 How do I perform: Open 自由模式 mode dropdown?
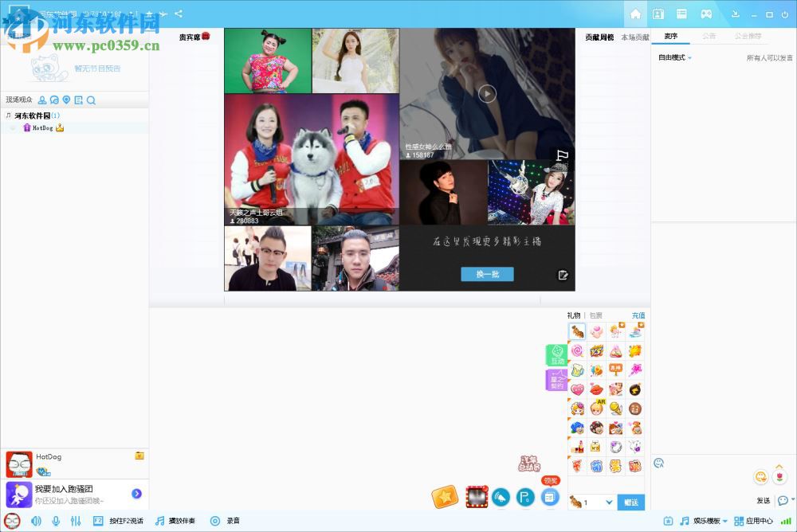coord(675,57)
